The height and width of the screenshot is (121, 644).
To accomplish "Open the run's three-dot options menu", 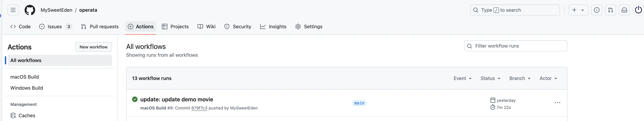I will click(557, 103).
